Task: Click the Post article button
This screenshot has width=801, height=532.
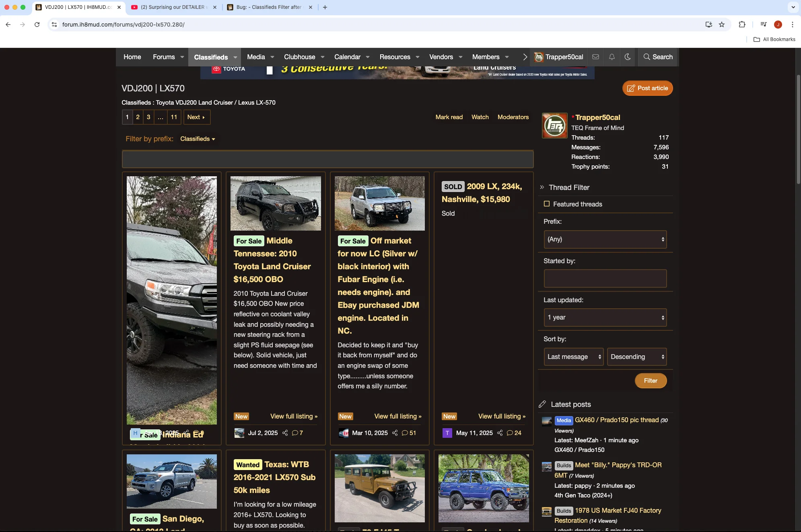Action: [x=647, y=88]
